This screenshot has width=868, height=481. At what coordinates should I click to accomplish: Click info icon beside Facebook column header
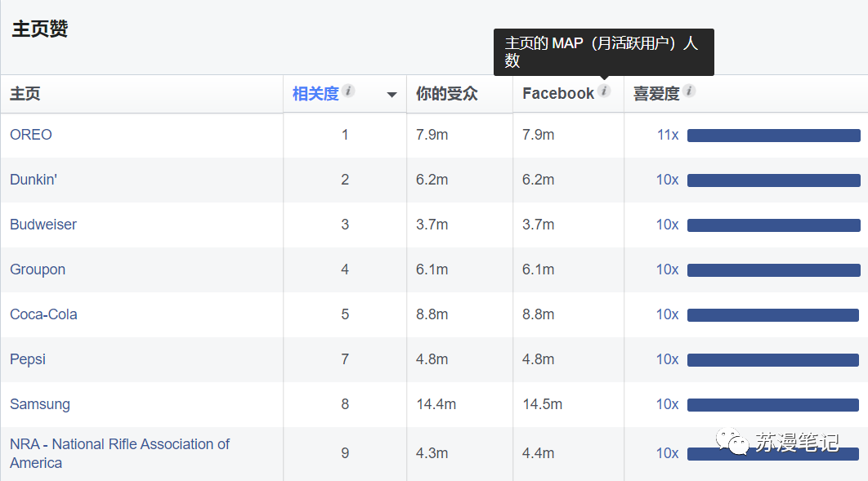point(605,91)
